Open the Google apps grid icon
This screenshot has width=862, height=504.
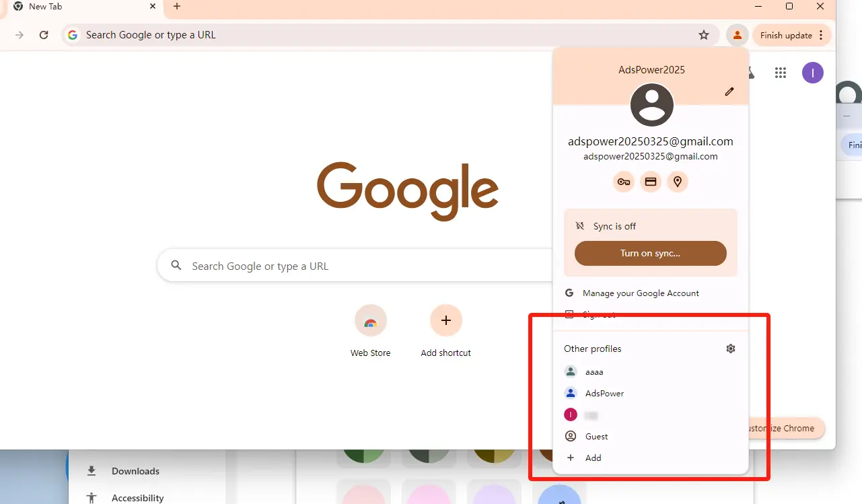click(781, 73)
